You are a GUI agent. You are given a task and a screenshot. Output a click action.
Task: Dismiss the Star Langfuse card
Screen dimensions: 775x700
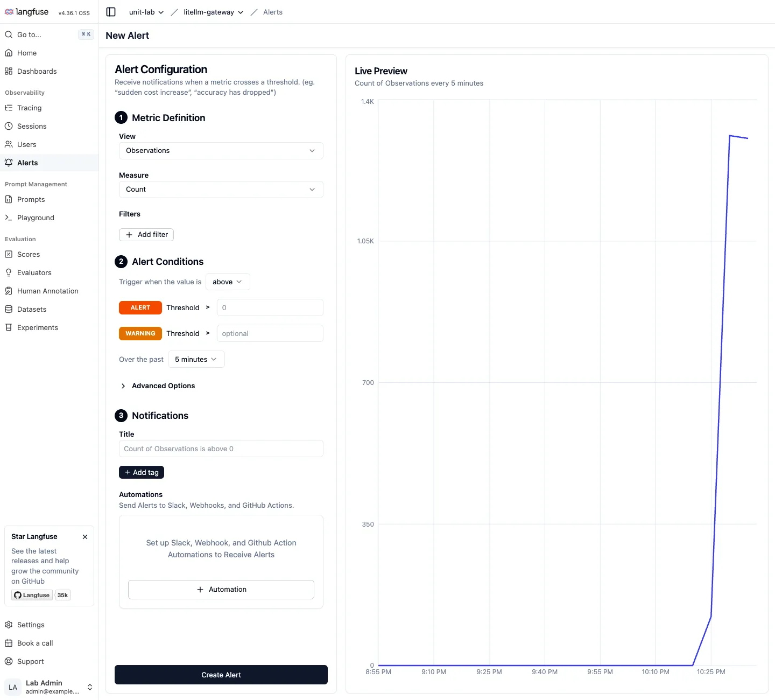coord(85,537)
